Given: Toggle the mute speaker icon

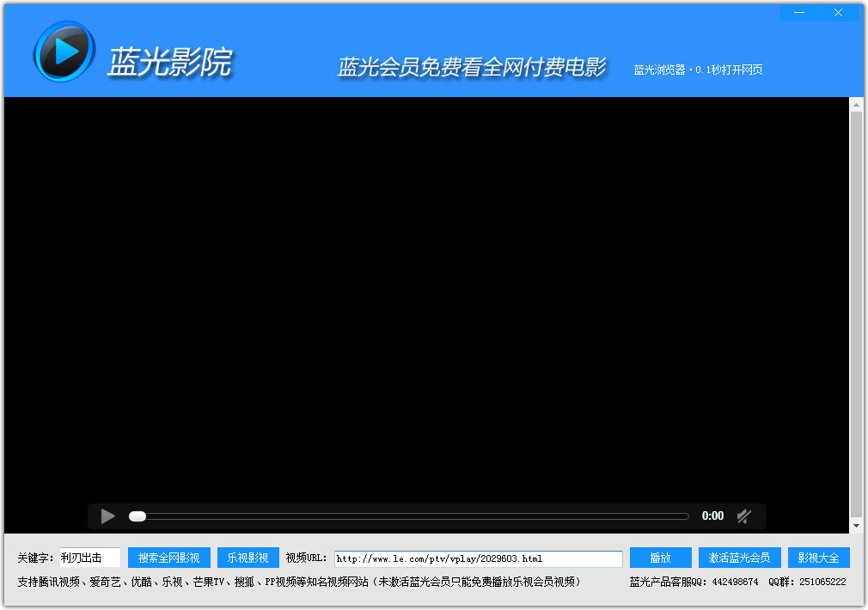Looking at the screenshot, I should (744, 516).
